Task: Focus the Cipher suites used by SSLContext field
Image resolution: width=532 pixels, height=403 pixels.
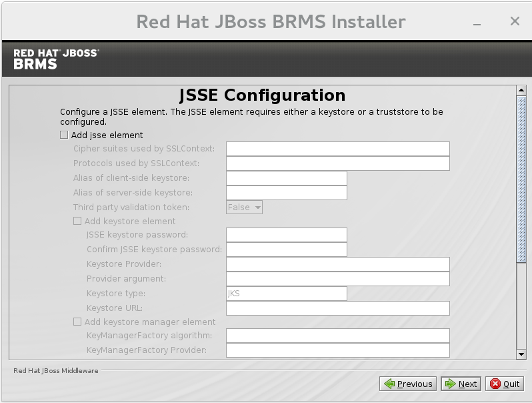Action: point(337,149)
